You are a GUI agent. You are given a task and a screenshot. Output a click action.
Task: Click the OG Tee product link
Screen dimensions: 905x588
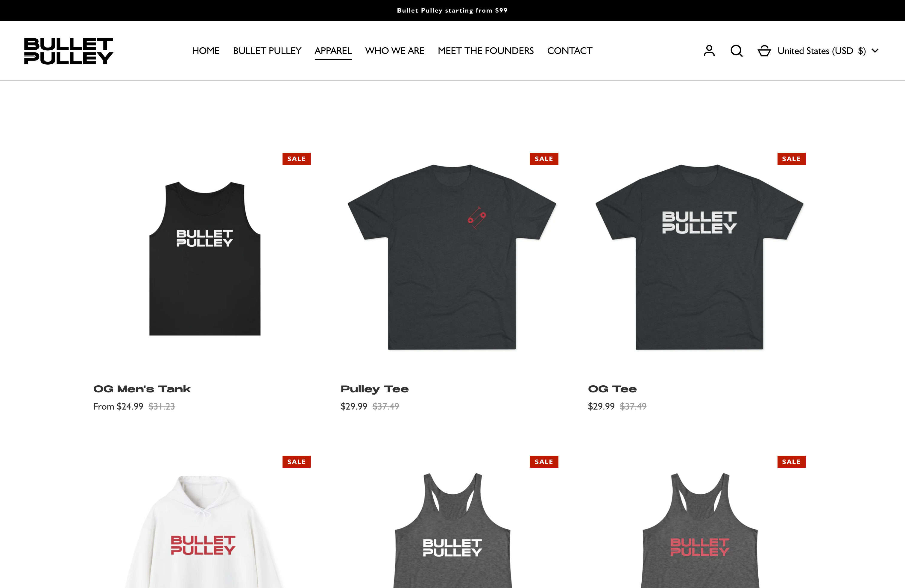[612, 389]
